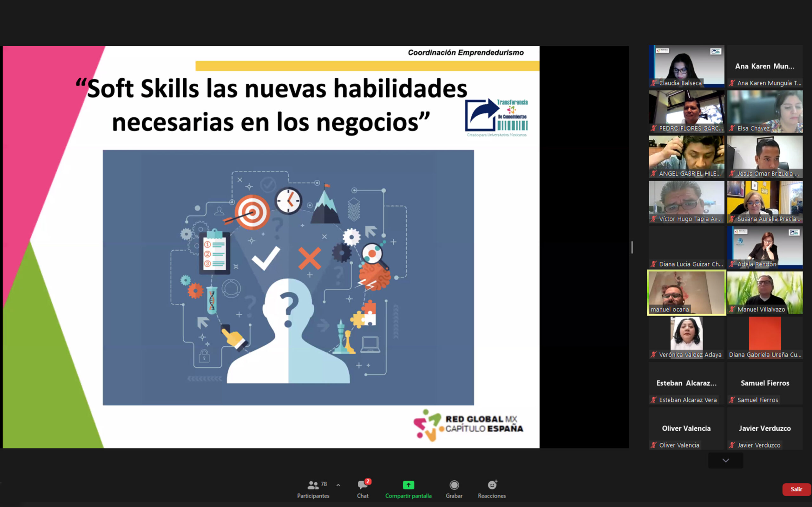Open the Chat icon with 2 notifications
Screen dimensions: 812x507
[362, 485]
